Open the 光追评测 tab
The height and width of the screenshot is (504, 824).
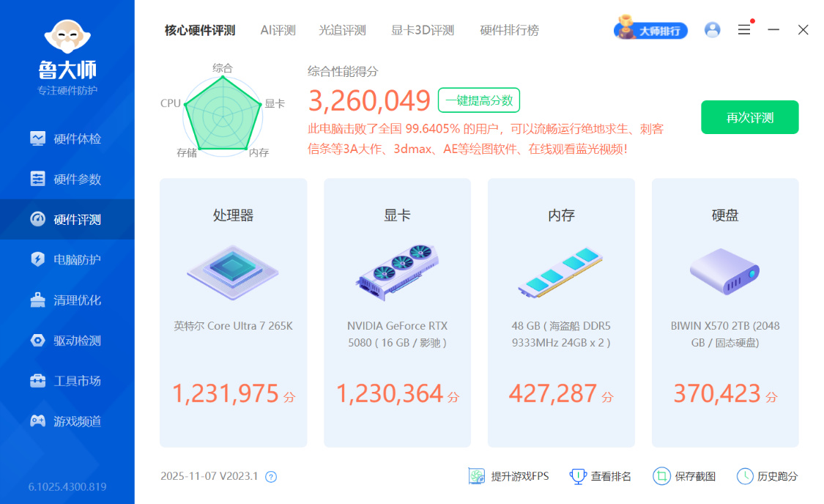pos(342,31)
